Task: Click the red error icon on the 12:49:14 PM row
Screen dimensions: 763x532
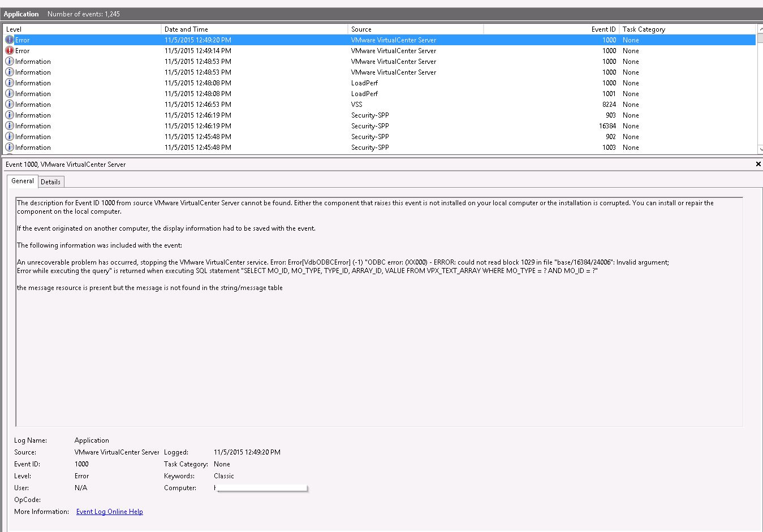Action: click(10, 51)
